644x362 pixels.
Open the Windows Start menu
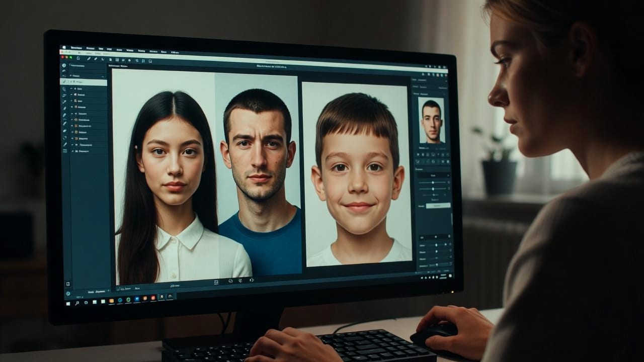[68, 303]
